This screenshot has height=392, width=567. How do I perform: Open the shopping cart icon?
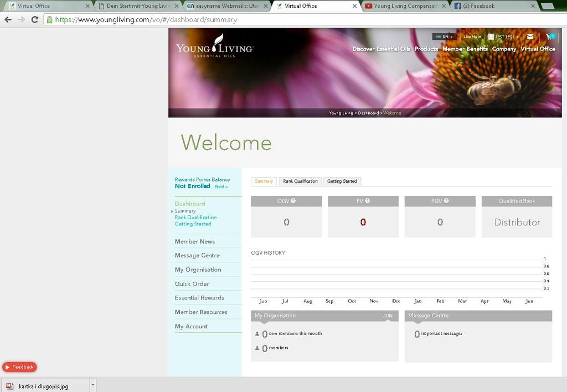point(550,37)
